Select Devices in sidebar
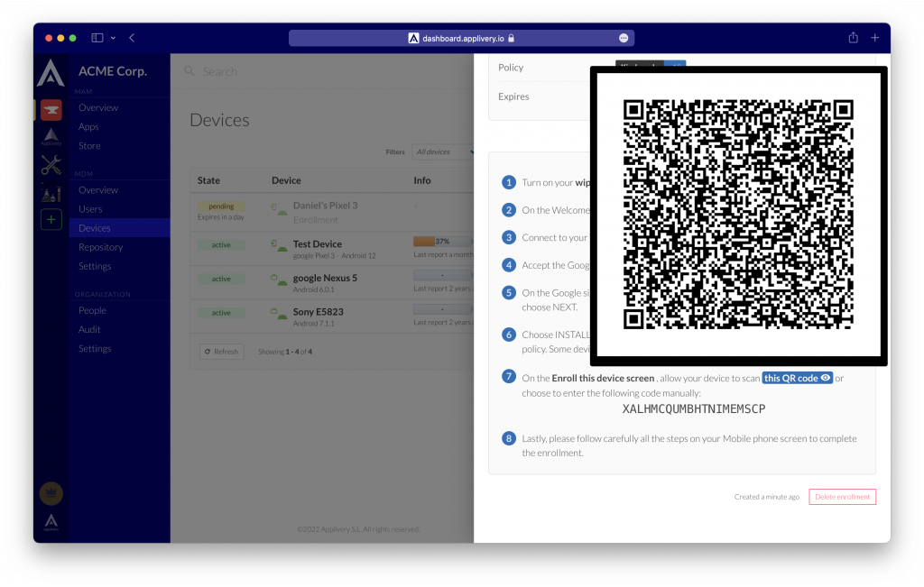 [x=120, y=228]
